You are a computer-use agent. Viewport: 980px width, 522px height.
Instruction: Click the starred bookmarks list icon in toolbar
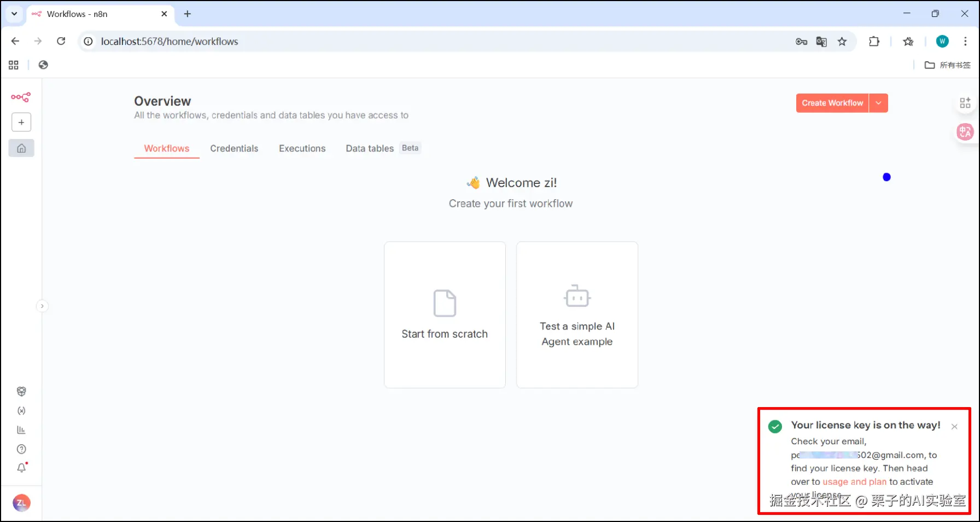tap(908, 42)
